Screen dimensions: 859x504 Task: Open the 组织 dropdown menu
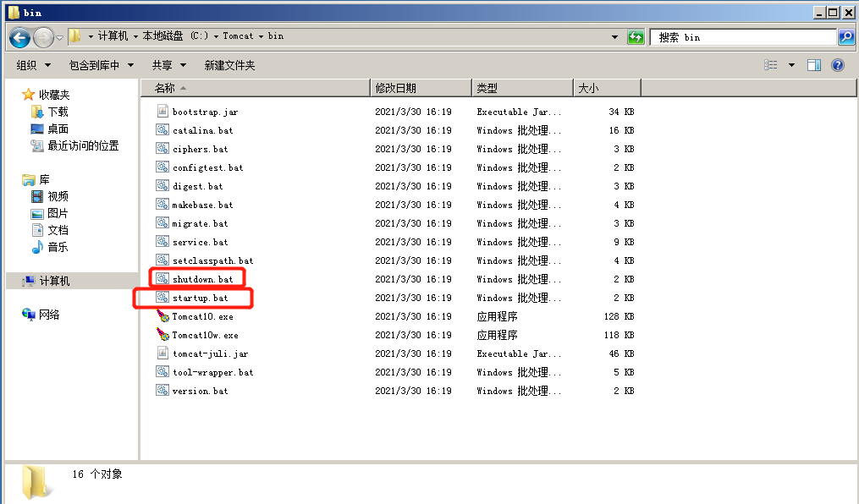[33, 65]
